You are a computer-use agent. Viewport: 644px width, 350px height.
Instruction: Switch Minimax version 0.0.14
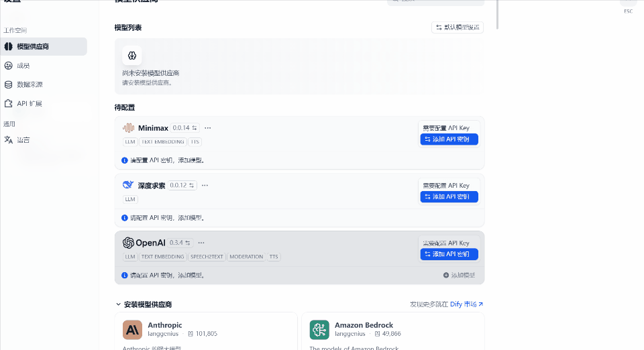[x=185, y=127]
